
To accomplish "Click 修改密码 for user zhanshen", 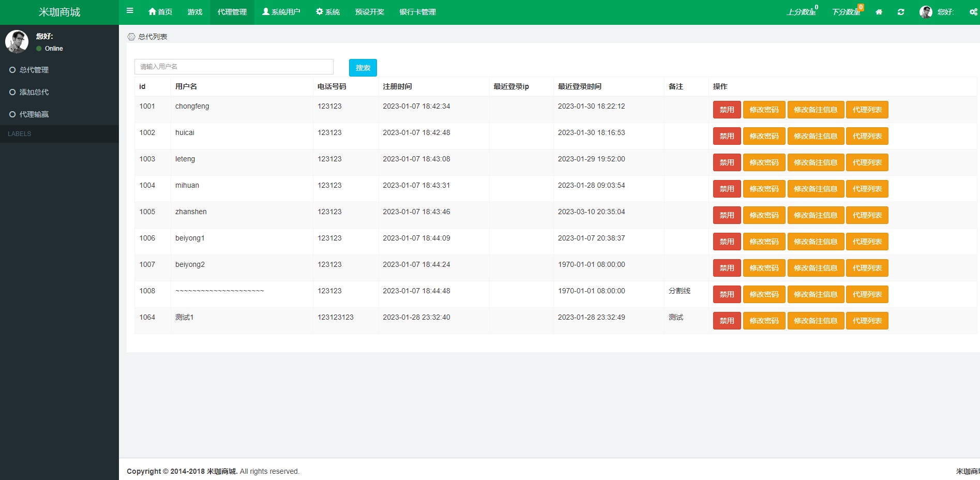I will 764,215.
